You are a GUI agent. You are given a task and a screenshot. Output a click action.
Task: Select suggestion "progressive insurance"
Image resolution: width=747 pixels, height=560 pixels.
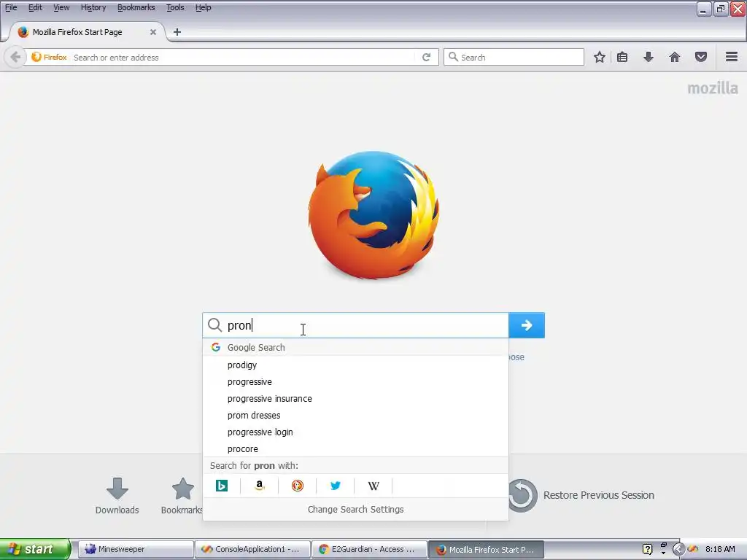click(355, 399)
